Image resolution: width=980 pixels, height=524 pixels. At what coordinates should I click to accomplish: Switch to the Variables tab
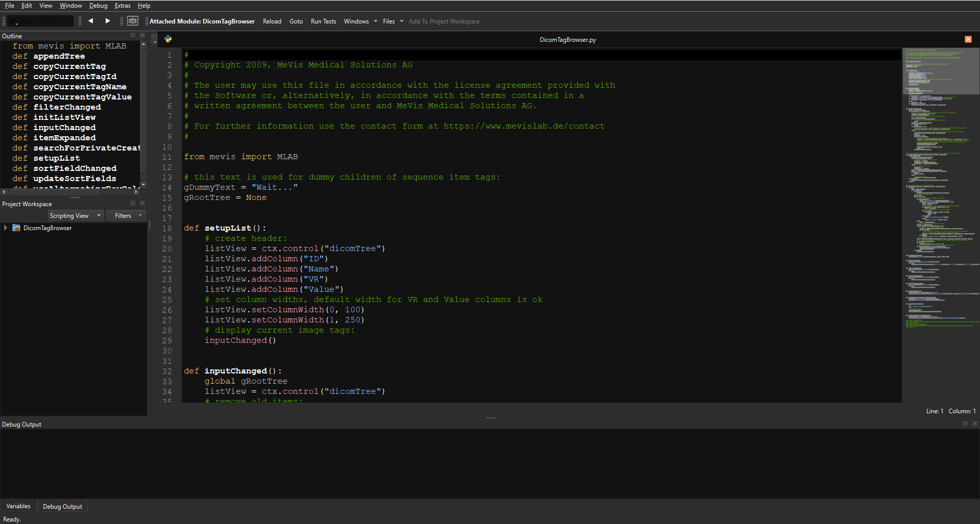(x=18, y=506)
